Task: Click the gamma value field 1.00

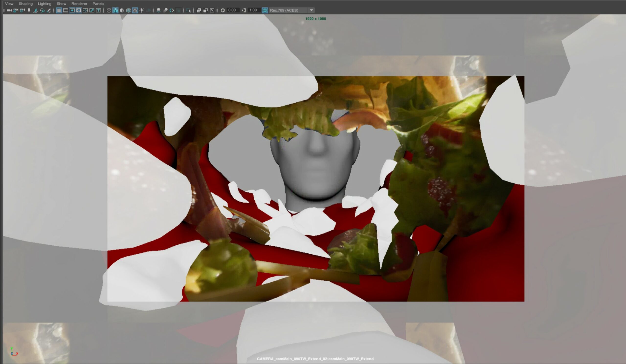Action: 254,10
